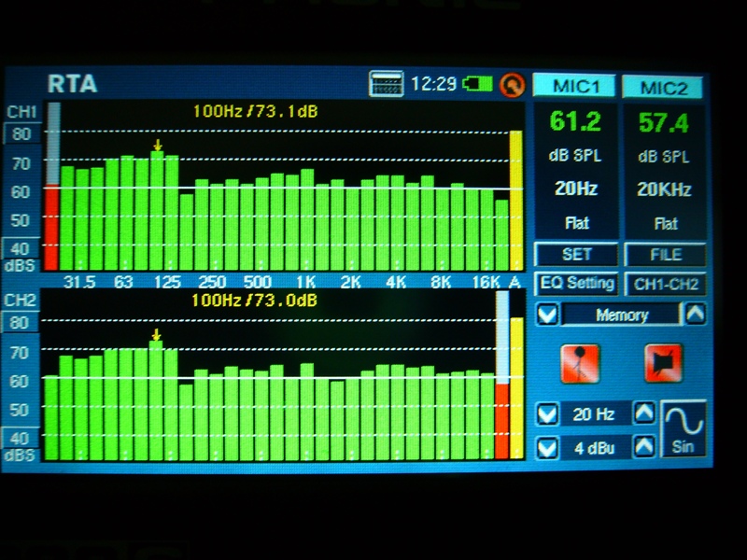Select the Sin waveform icon
Viewport: 747px width, 560px height.
tap(683, 429)
